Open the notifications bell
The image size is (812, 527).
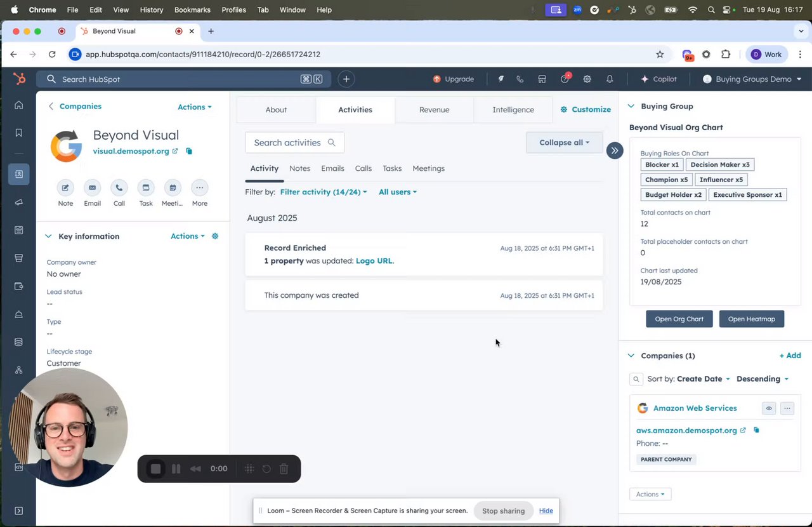point(610,79)
